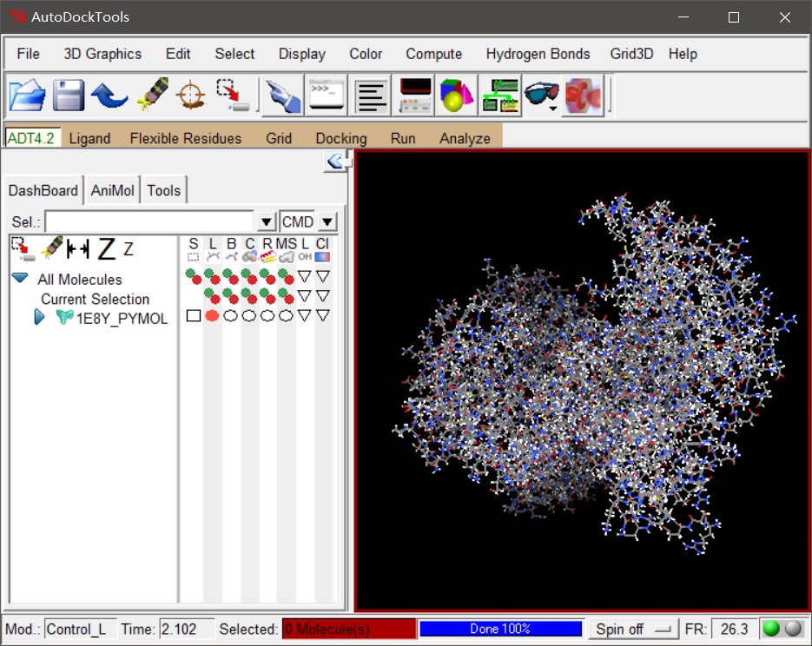Toggle select for All Molecules row

pyautogui.click(x=193, y=276)
